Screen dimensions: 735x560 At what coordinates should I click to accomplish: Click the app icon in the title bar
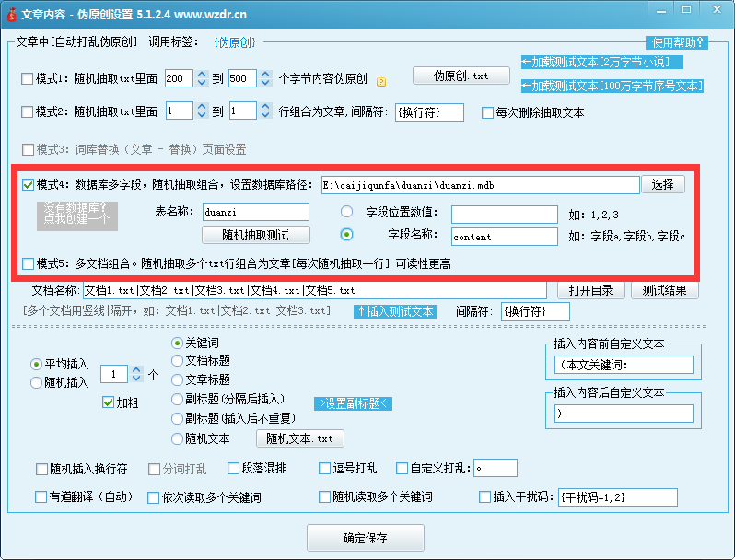pos(11,15)
